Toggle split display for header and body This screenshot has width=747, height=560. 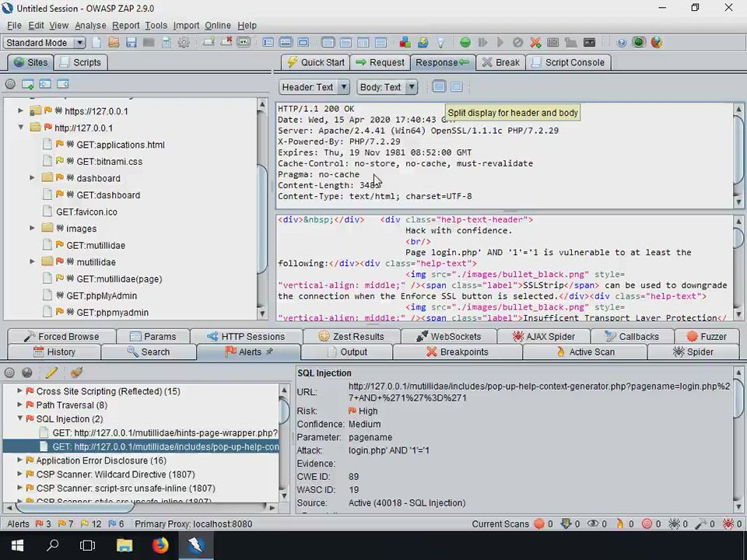[439, 87]
